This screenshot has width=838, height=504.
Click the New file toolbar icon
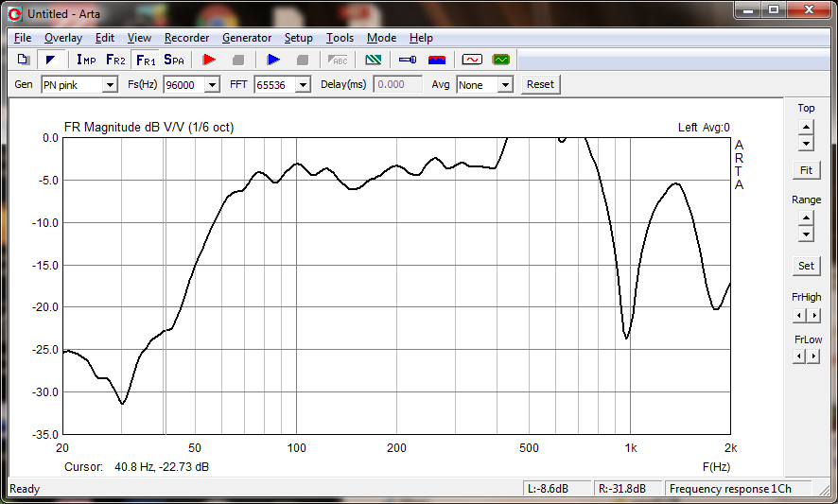(23, 60)
